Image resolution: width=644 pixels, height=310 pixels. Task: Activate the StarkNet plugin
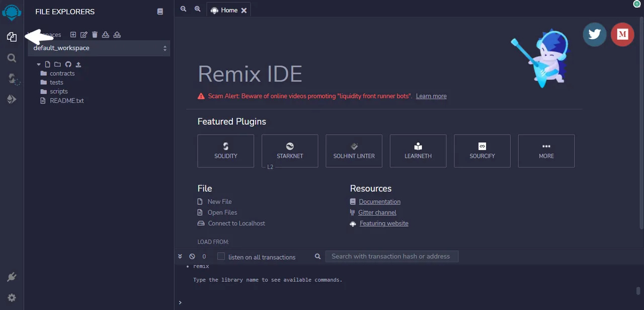click(290, 150)
